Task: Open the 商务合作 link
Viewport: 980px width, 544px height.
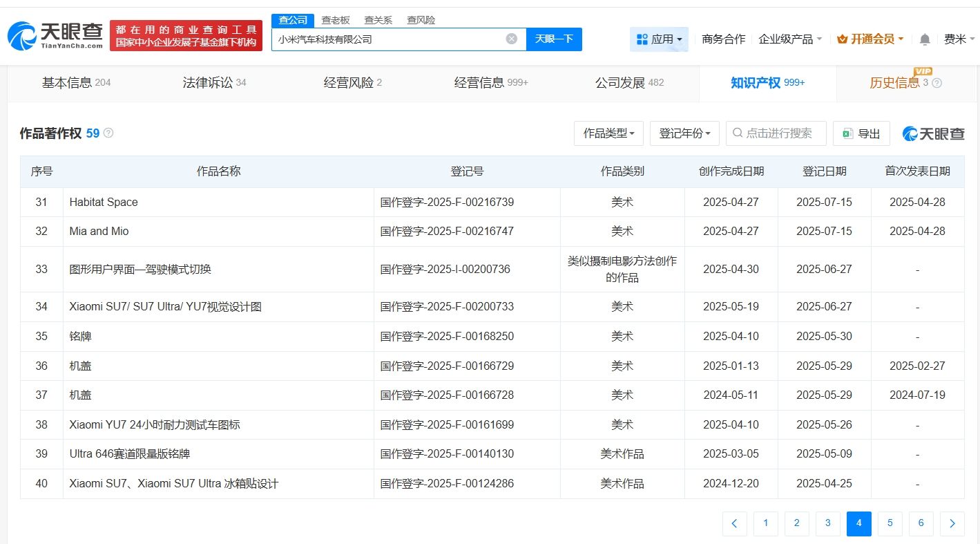Action: click(x=723, y=39)
